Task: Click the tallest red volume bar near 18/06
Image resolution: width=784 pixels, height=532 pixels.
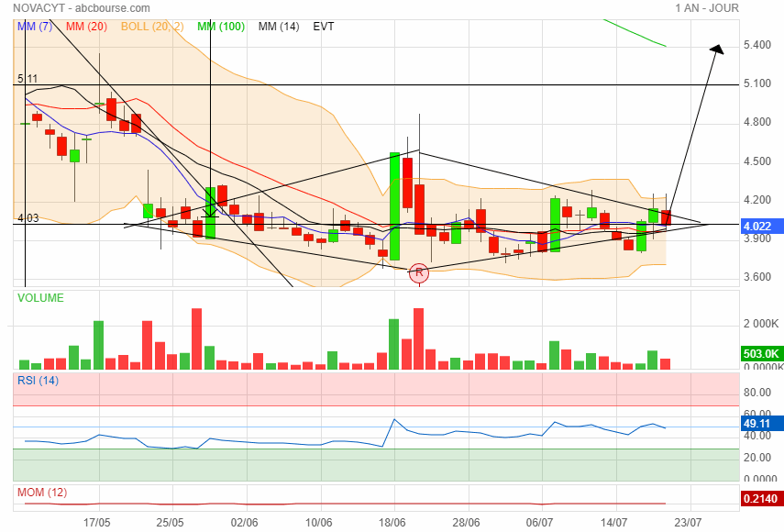Action: (x=418, y=339)
